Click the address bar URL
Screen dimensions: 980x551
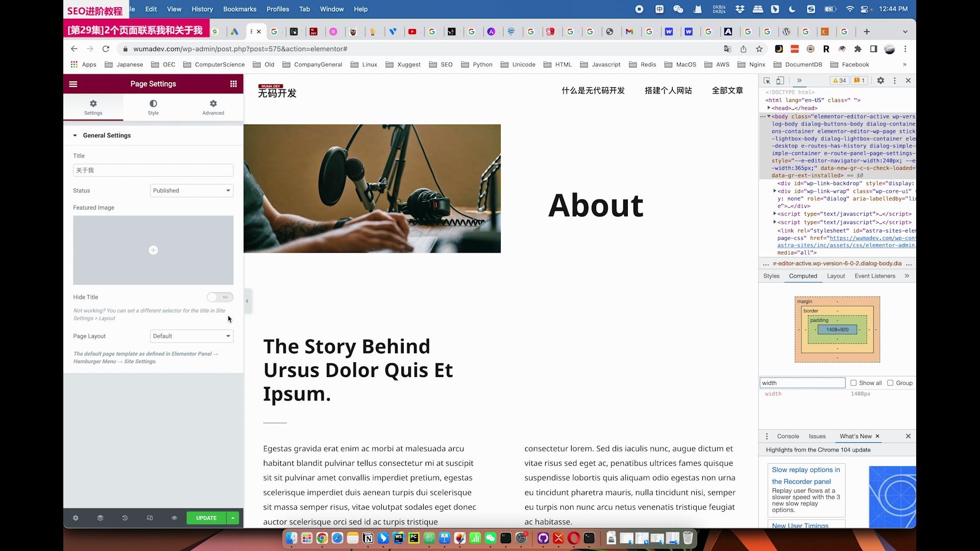click(x=240, y=49)
